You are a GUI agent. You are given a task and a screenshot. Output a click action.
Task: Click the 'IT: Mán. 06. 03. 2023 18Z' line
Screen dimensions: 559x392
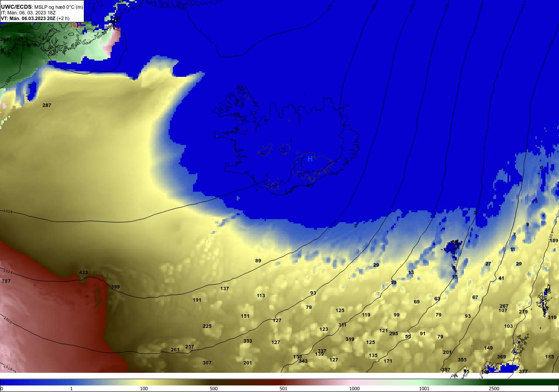click(x=28, y=13)
